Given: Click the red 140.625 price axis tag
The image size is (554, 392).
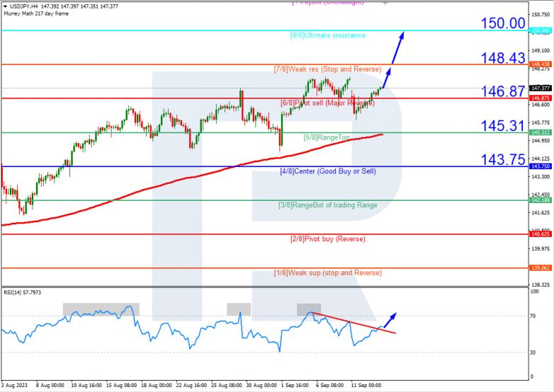Looking at the screenshot, I should point(541,234).
